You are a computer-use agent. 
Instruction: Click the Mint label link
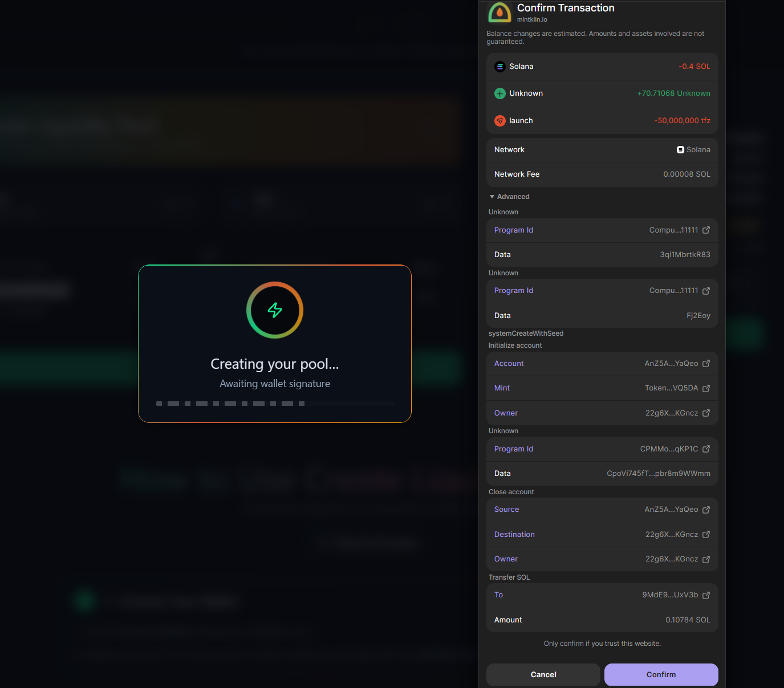pos(502,388)
